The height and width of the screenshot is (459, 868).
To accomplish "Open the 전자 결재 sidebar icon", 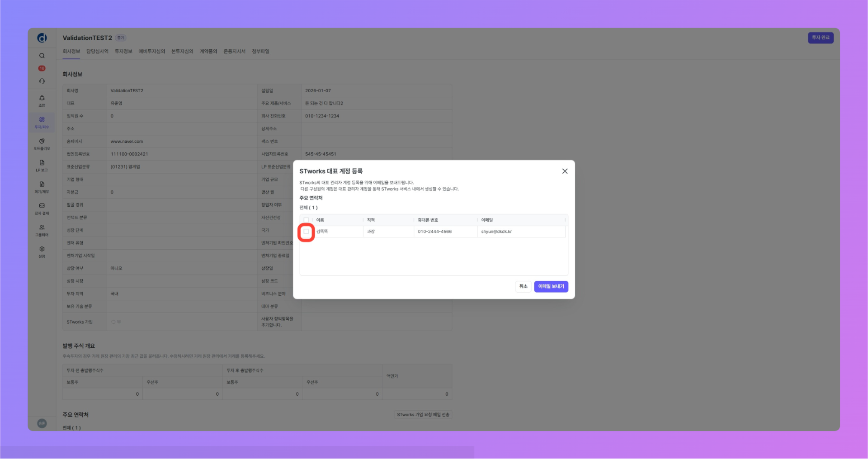I will pos(42,209).
